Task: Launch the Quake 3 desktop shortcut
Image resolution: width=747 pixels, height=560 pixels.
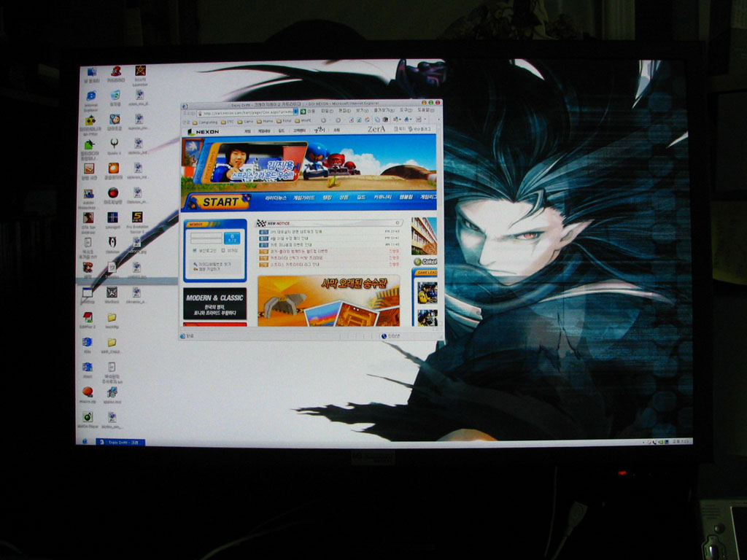Action: (114, 147)
